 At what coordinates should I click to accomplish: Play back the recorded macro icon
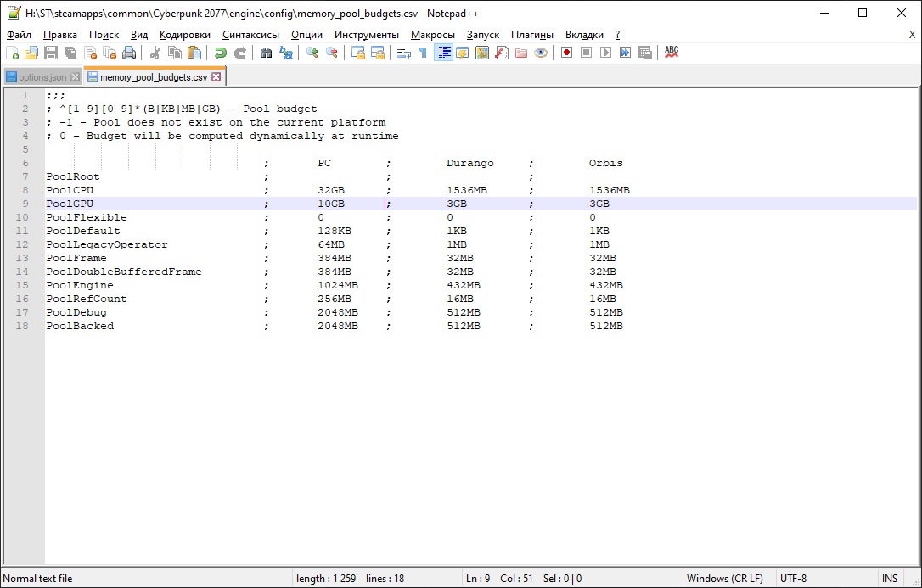(x=605, y=53)
